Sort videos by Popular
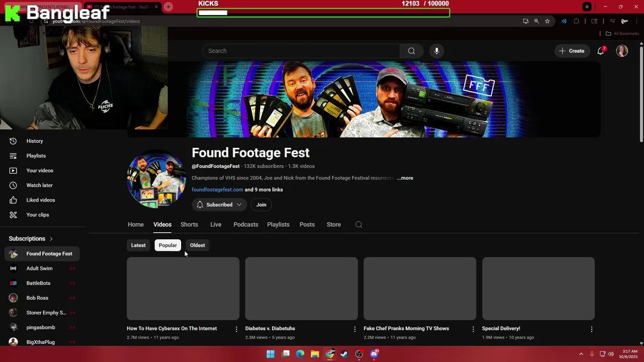The image size is (644, 362). 168,245
